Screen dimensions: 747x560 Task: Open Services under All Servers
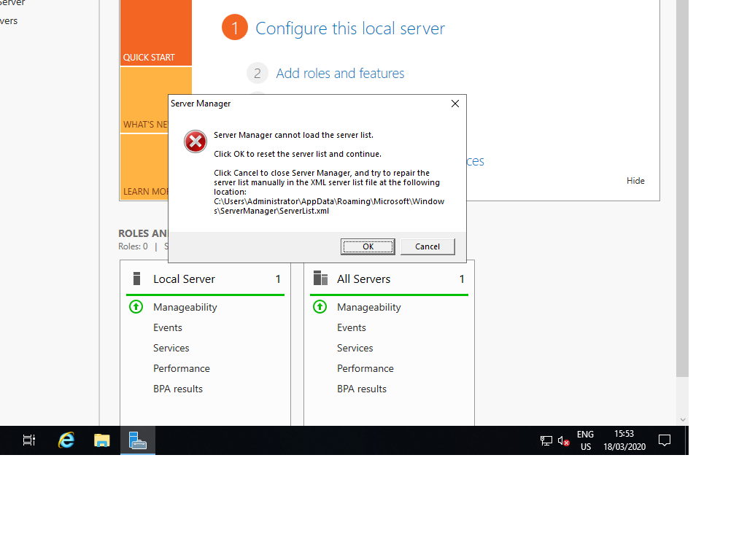tap(355, 348)
